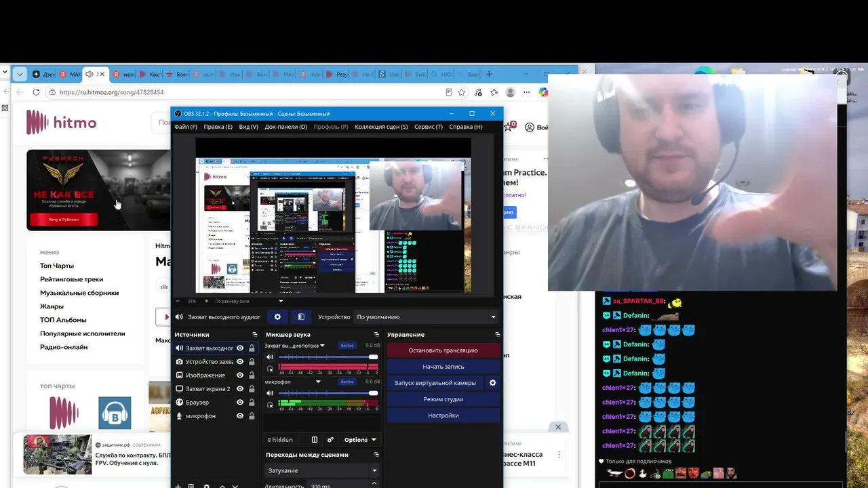Open preview scaling dropdown По размеру окна
Viewport: 868px width, 488px height.
coord(248,301)
